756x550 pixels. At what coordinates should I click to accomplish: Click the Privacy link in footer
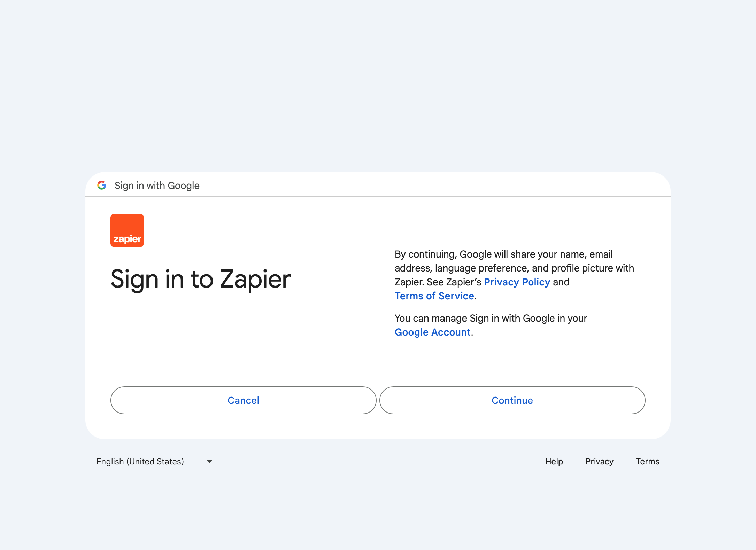pos(600,461)
